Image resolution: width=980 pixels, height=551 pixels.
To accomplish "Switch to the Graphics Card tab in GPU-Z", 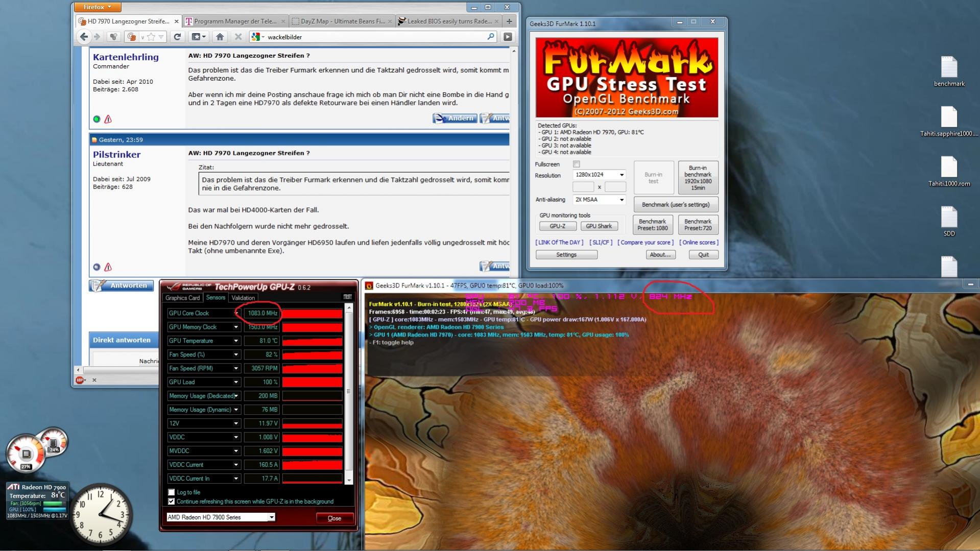I will [182, 298].
